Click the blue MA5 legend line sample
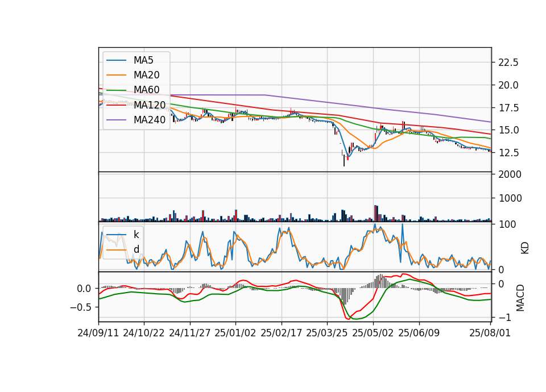The width and height of the screenshot is (546, 392). tap(116, 60)
